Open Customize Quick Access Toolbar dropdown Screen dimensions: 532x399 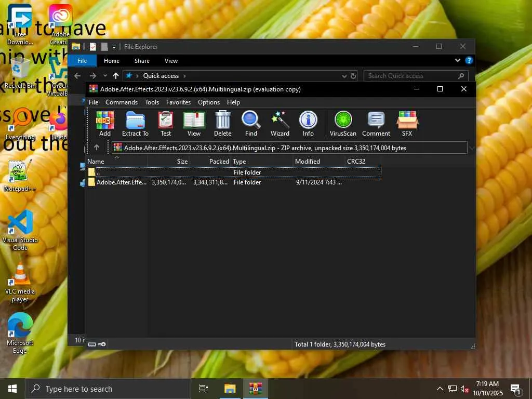pos(114,47)
